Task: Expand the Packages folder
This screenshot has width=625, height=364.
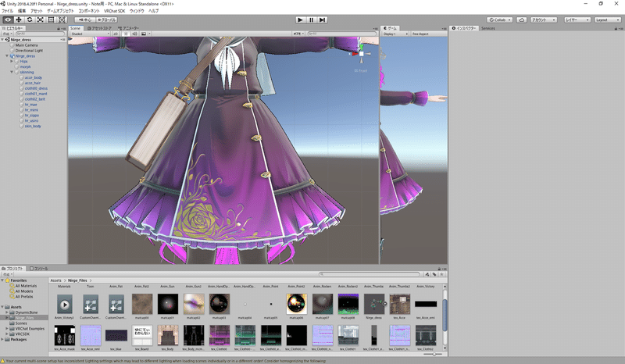Action: 2,339
